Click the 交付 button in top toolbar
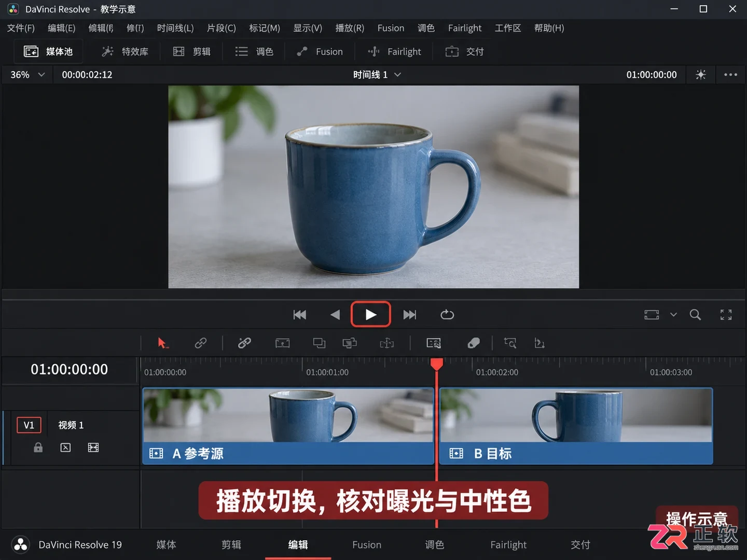 (x=465, y=51)
